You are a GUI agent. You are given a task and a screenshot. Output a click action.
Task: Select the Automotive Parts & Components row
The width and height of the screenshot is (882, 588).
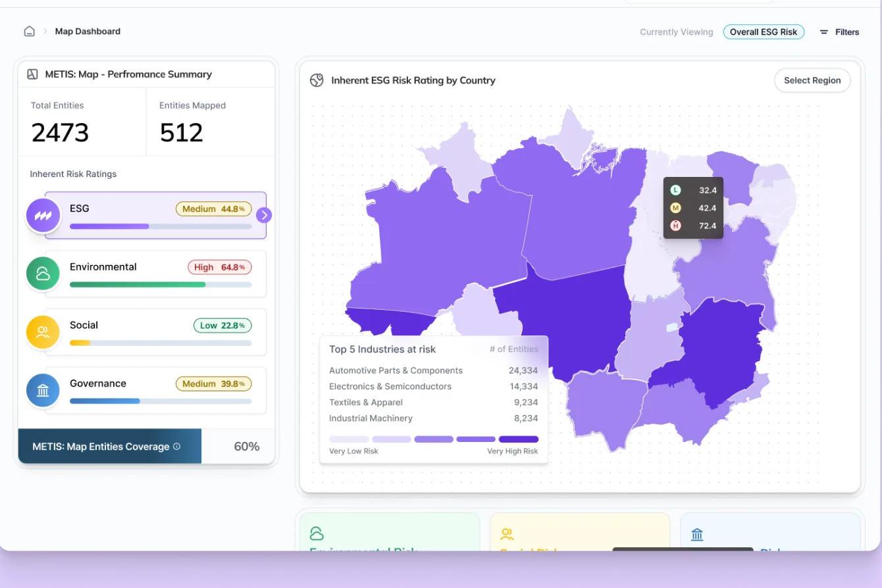[434, 371]
